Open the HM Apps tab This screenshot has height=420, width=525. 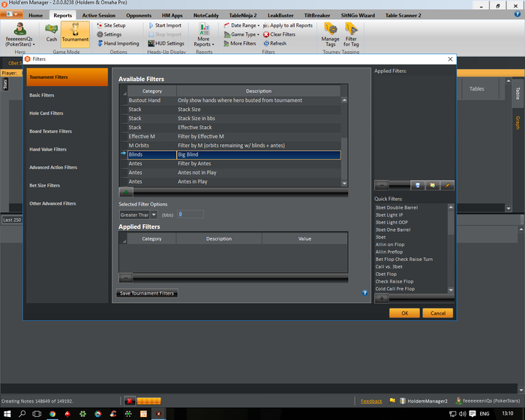172,16
